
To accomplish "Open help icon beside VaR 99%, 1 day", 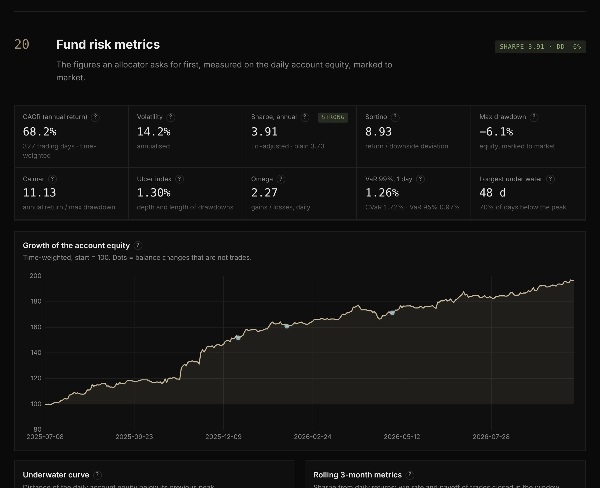I will tap(420, 179).
